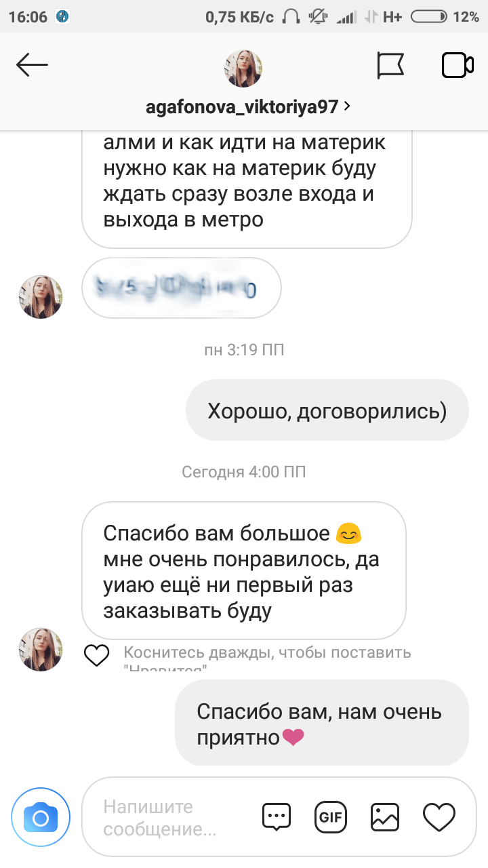
Task: Expand profile chevron next to agafonova_viktoriya97
Action: (346, 106)
